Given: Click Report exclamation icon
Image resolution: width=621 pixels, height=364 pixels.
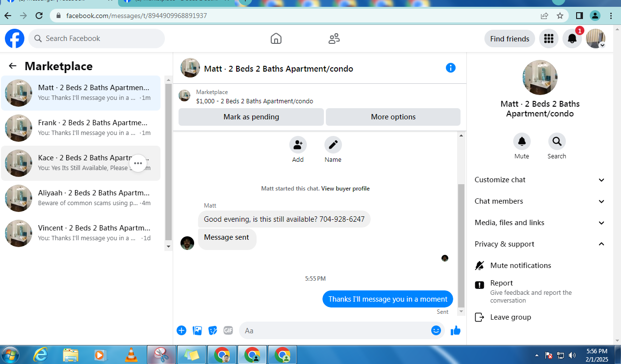Looking at the screenshot, I should [480, 285].
